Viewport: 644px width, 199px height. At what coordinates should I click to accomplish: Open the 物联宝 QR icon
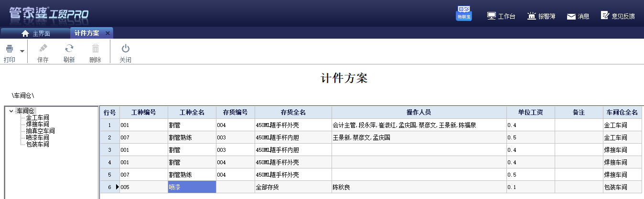coord(463,13)
